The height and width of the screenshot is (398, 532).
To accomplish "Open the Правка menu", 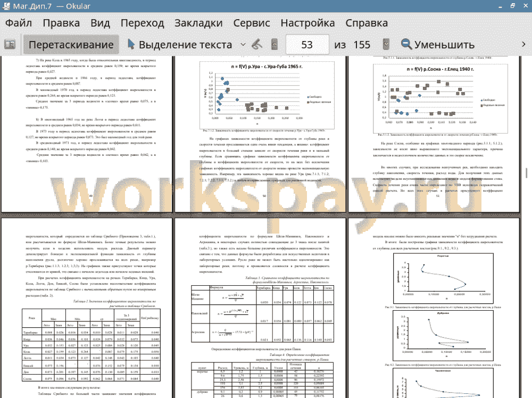I will (61, 23).
